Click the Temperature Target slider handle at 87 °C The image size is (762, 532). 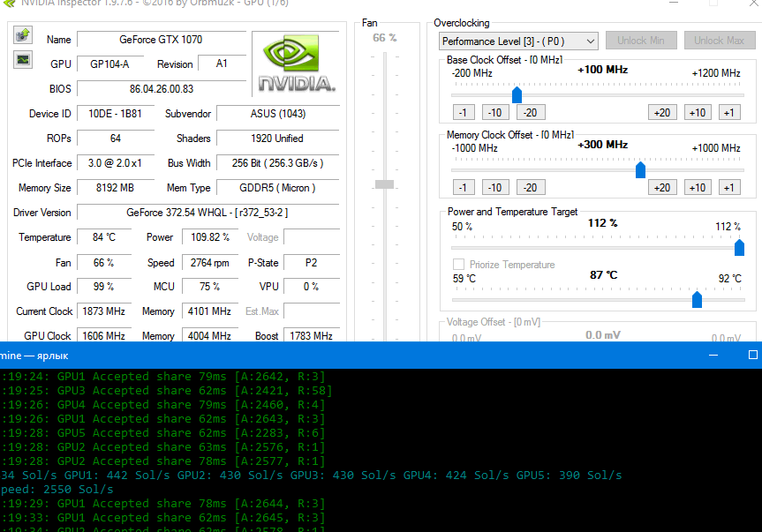coord(697,299)
